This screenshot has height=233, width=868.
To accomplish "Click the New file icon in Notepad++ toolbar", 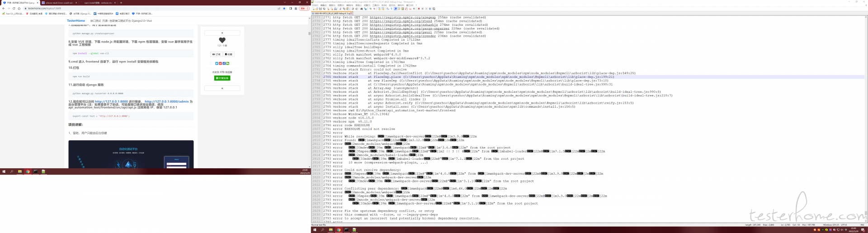I will click(313, 9).
